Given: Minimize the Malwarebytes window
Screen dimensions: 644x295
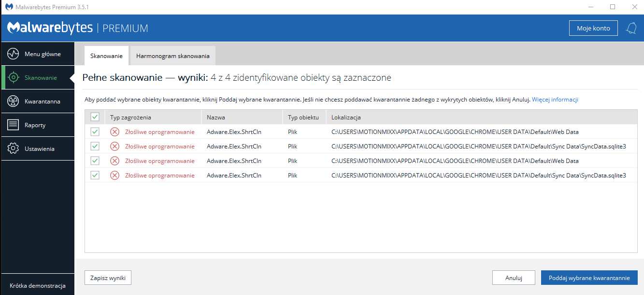Looking at the screenshot, I should pyautogui.click(x=590, y=7).
